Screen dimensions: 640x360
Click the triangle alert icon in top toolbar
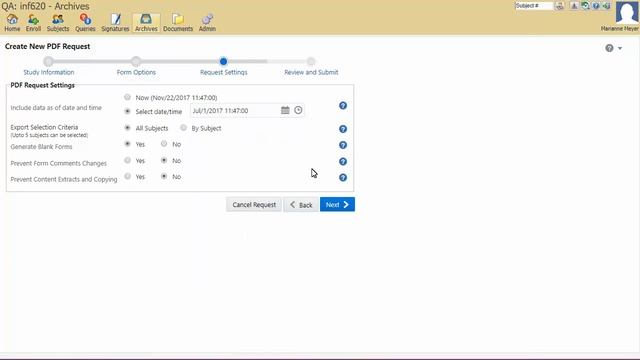pyautogui.click(x=574, y=6)
